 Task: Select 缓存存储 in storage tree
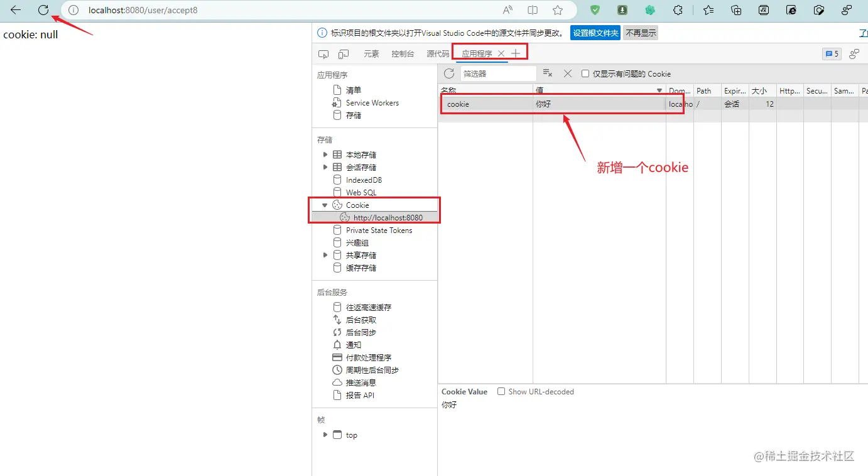[x=361, y=268]
